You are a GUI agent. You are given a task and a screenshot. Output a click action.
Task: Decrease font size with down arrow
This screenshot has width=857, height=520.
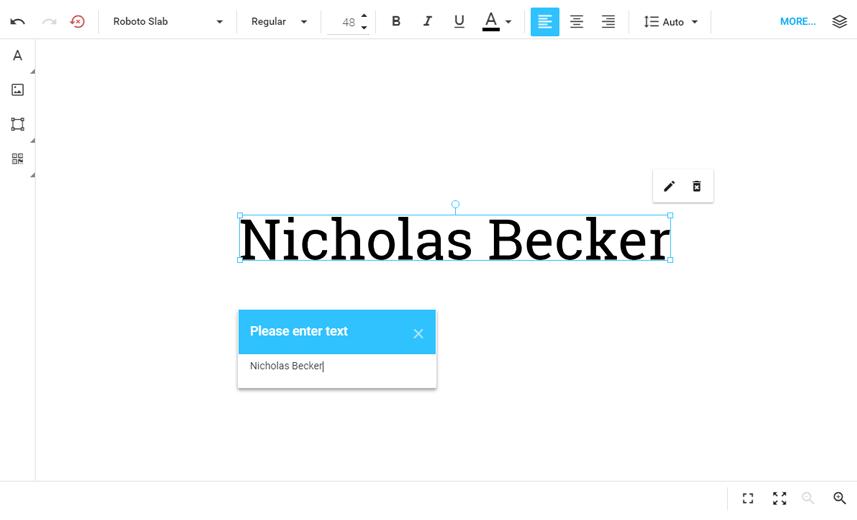(x=364, y=28)
